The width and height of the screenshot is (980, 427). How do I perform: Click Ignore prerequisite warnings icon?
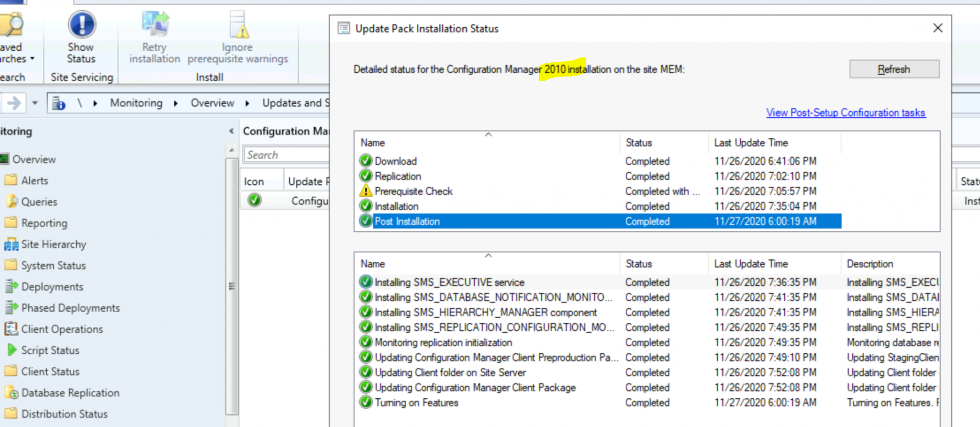pyautogui.click(x=238, y=25)
